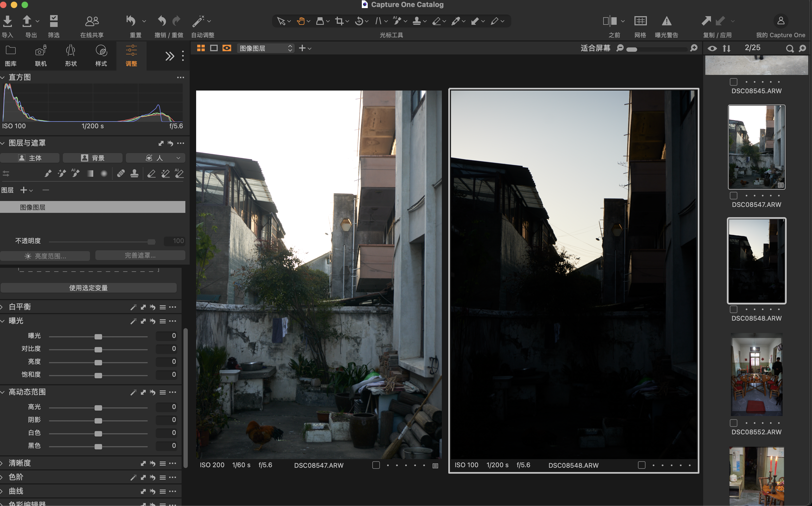Select the radial gradient mask tool
Screen dimensions: 812x506
[x=104, y=173]
